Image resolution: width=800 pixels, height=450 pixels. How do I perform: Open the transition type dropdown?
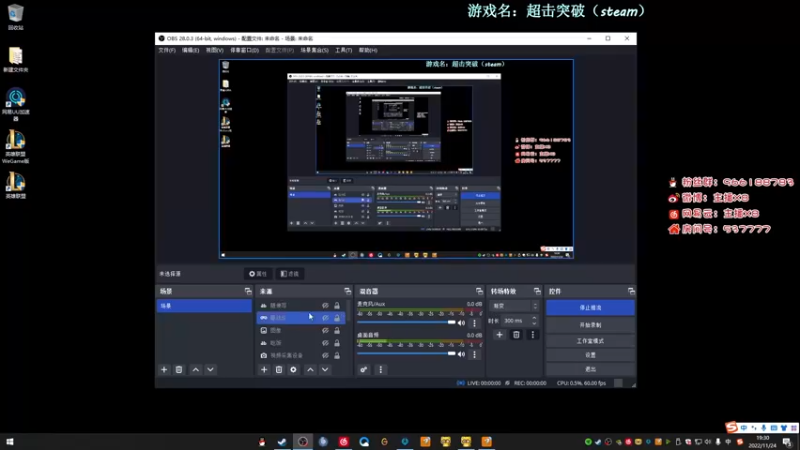click(514, 306)
